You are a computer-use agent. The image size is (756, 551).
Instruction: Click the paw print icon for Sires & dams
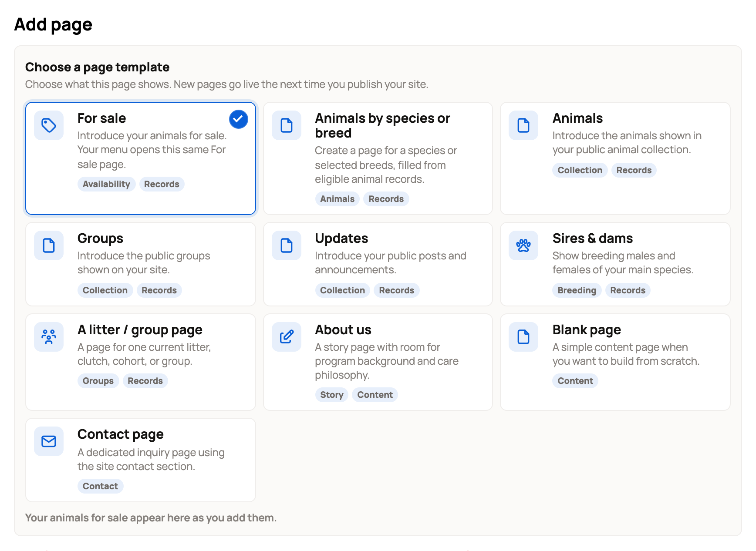tap(523, 245)
